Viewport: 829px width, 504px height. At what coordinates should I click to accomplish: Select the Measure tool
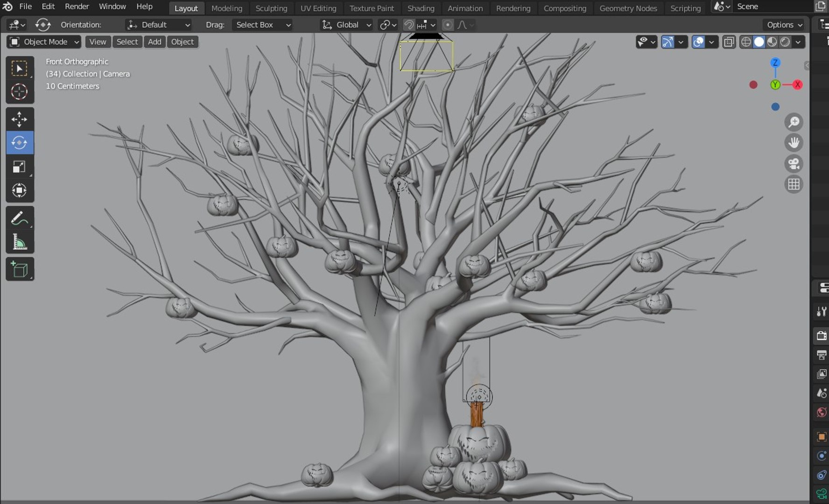tap(20, 242)
